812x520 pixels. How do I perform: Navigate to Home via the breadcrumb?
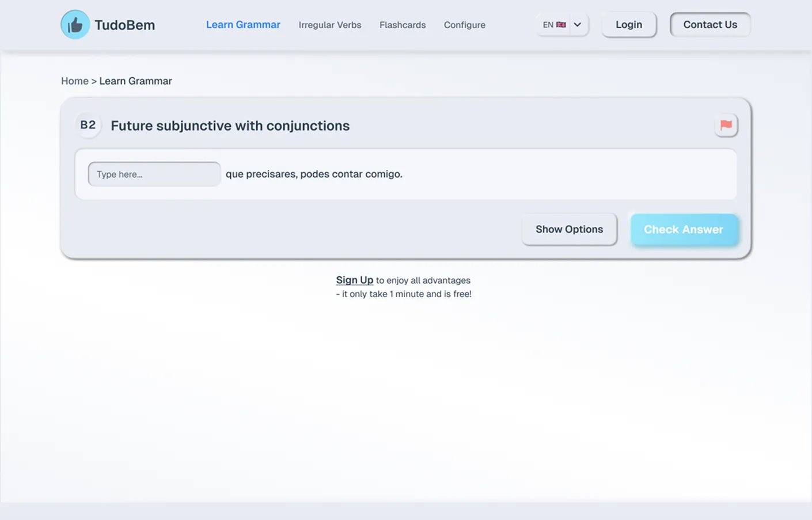(74, 81)
